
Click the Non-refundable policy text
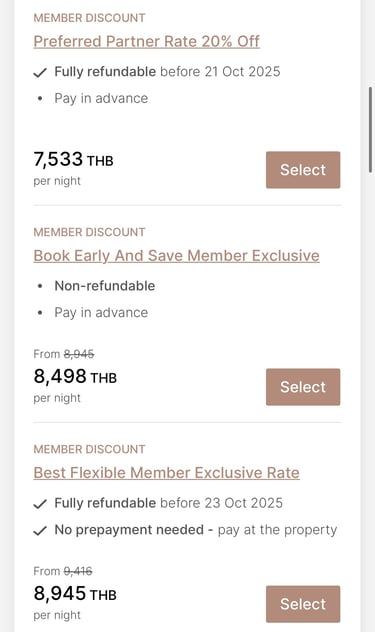pyautogui.click(x=105, y=286)
